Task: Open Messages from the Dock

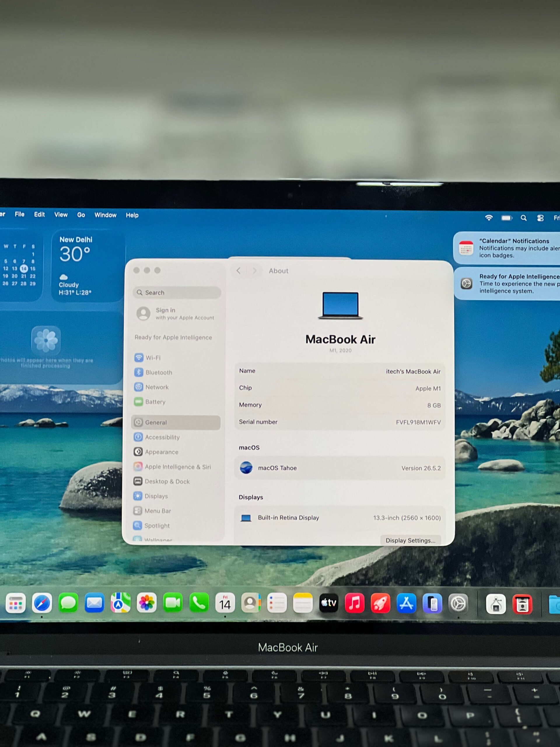Action: (x=68, y=603)
